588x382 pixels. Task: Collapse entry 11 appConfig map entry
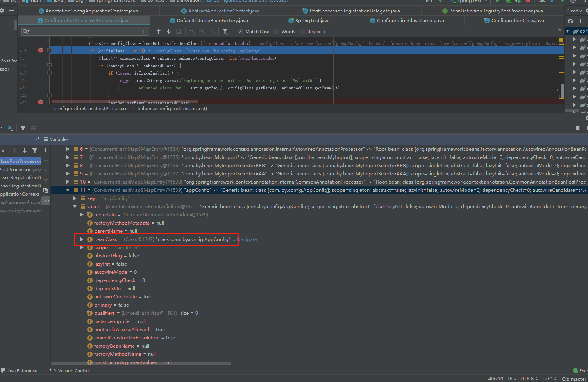tap(68, 190)
